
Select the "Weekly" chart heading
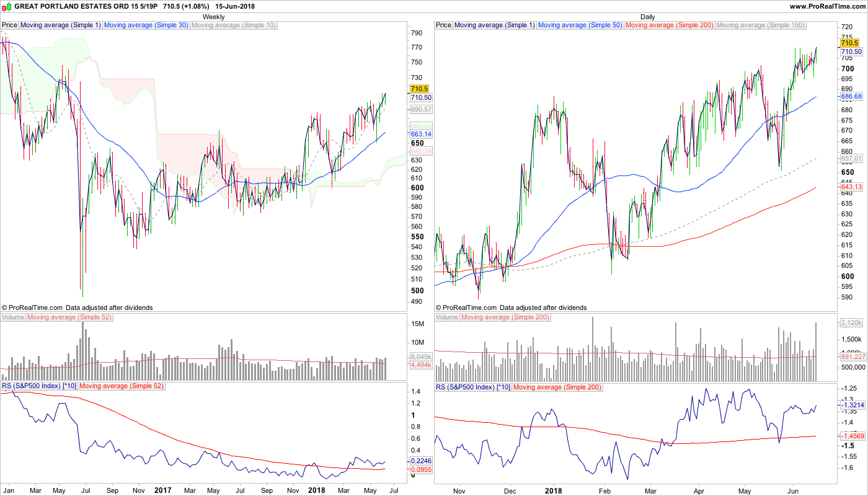click(x=214, y=17)
